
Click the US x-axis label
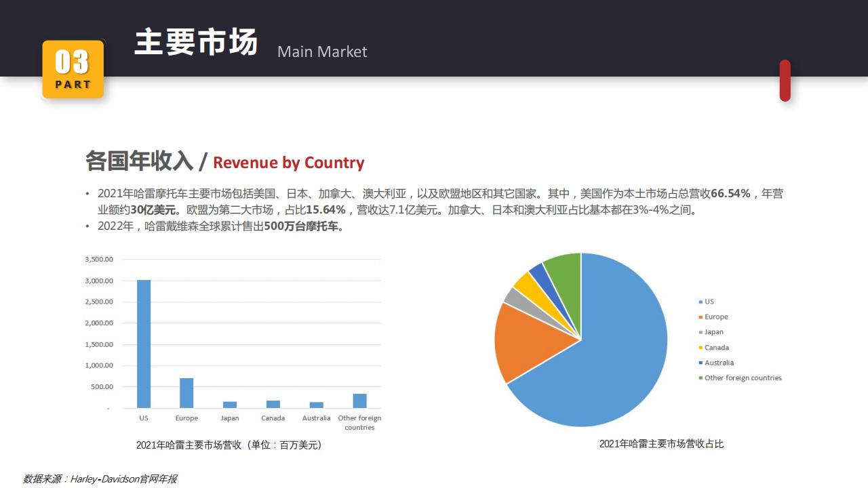144,418
